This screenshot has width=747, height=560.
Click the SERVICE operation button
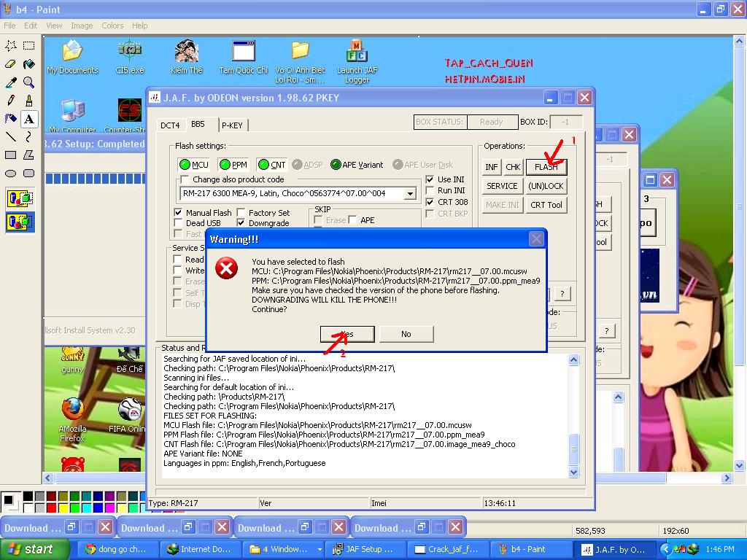click(x=502, y=186)
